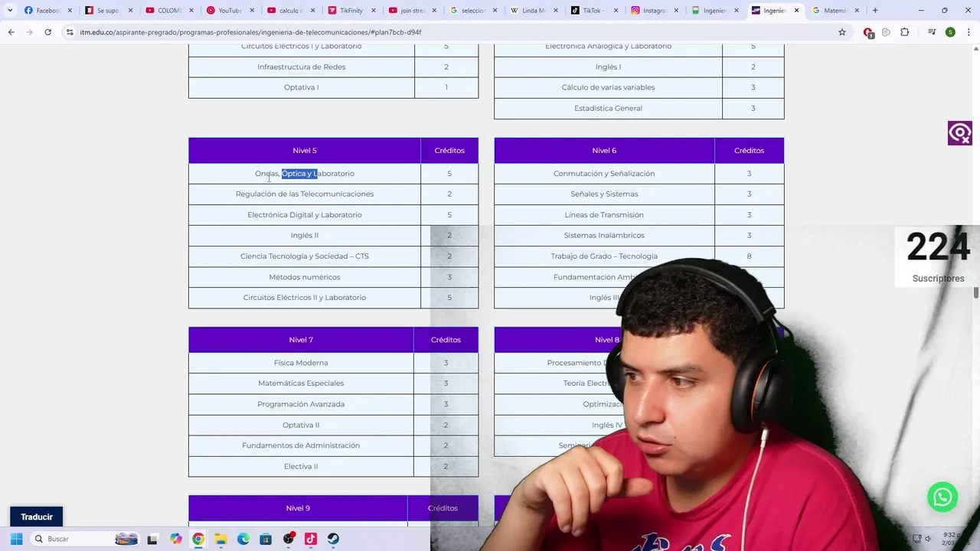
Task: Open Microsoft Edge on taskbar
Action: pos(243,539)
